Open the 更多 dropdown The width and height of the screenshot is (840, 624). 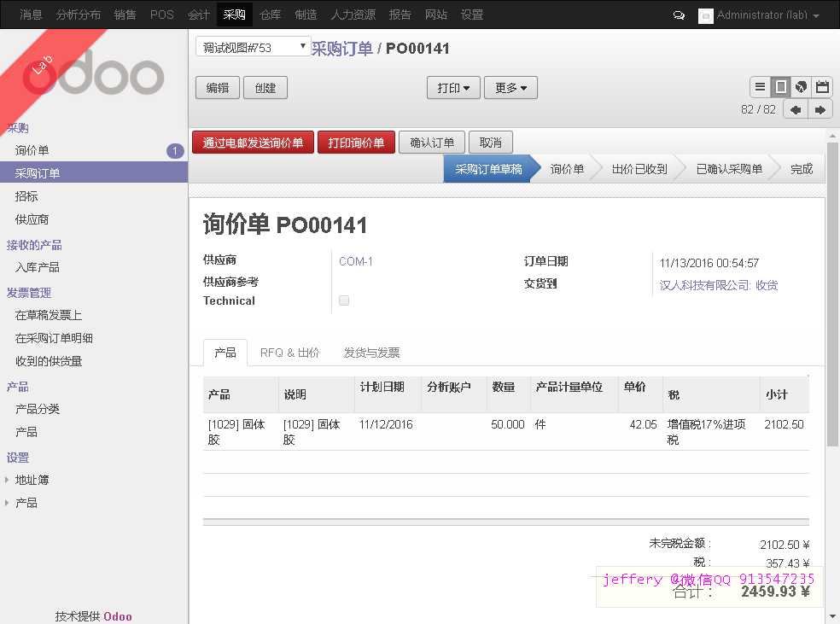pos(510,88)
